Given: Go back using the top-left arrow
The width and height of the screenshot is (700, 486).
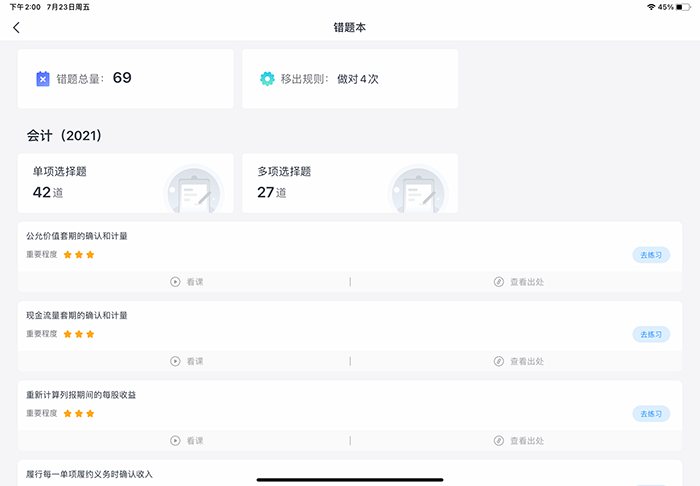Looking at the screenshot, I should (x=16, y=27).
